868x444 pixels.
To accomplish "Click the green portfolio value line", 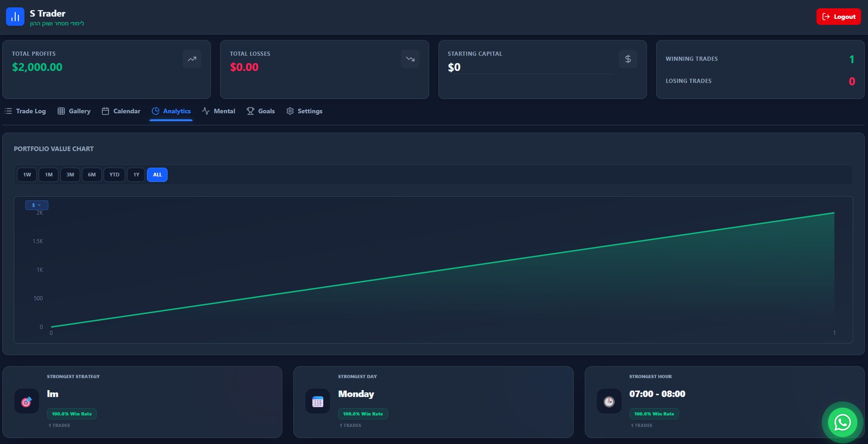I will tap(443, 270).
